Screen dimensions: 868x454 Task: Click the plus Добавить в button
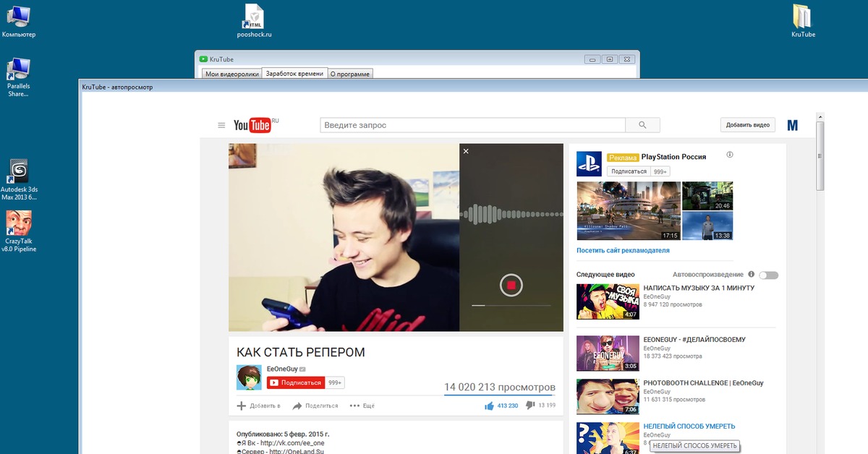point(258,406)
